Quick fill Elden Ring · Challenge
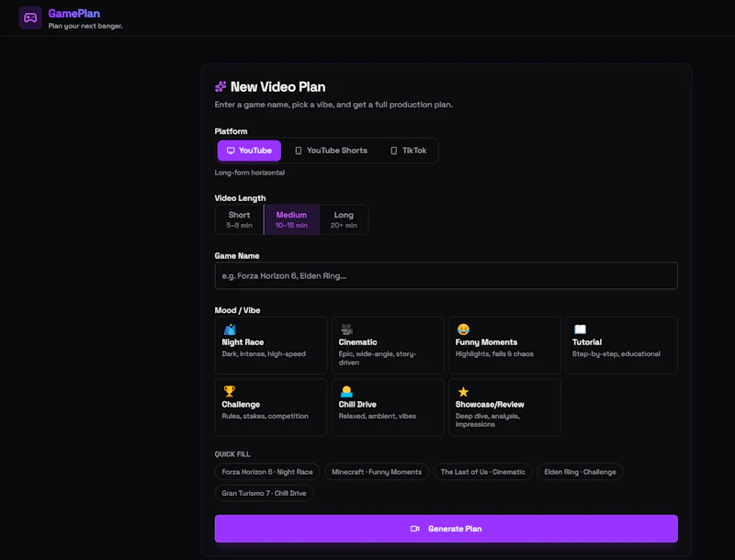The width and height of the screenshot is (735, 560). click(x=580, y=472)
